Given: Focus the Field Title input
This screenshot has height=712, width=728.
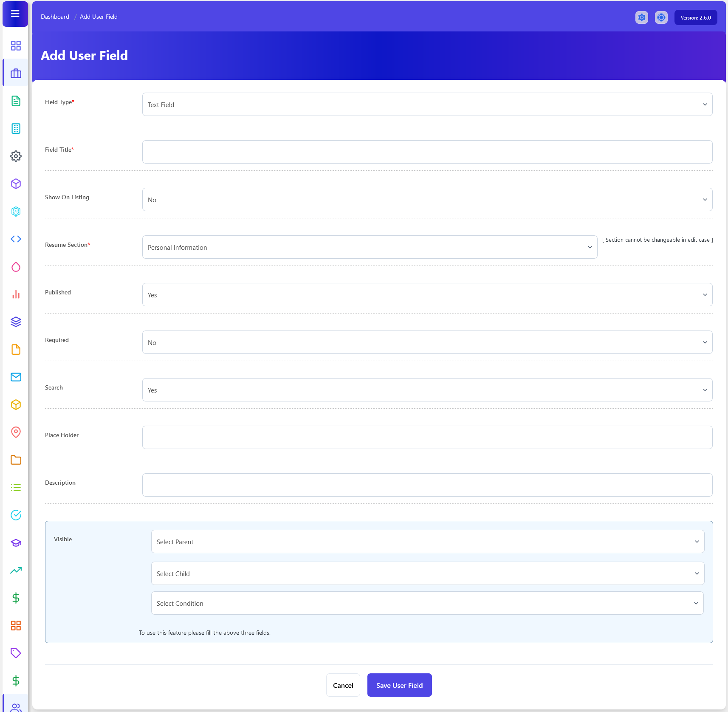Looking at the screenshot, I should pyautogui.click(x=427, y=152).
